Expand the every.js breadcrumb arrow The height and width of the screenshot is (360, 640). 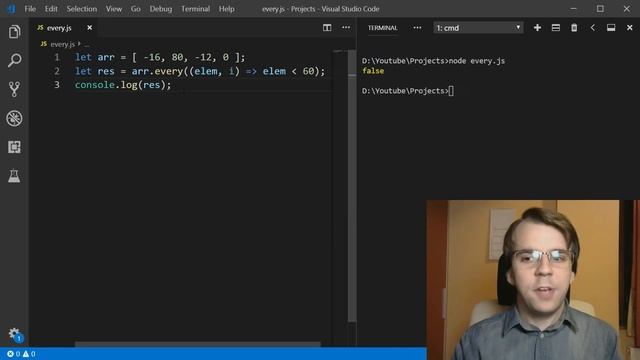point(79,44)
